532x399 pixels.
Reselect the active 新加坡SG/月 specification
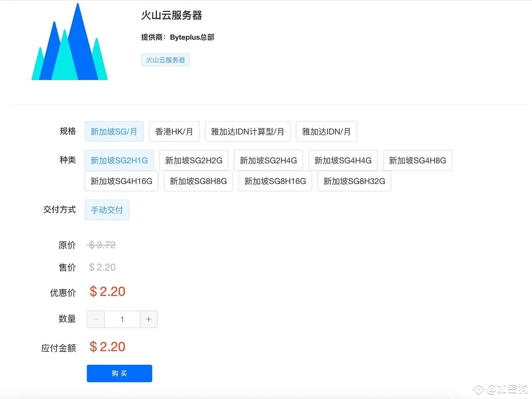click(114, 131)
